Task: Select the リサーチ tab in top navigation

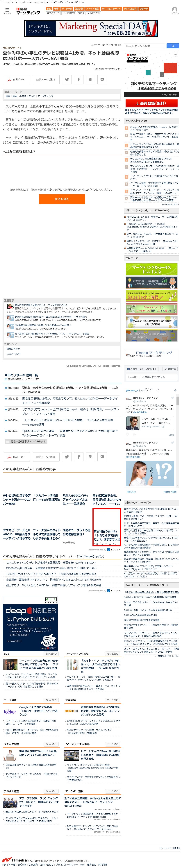Action: tap(144, 9)
